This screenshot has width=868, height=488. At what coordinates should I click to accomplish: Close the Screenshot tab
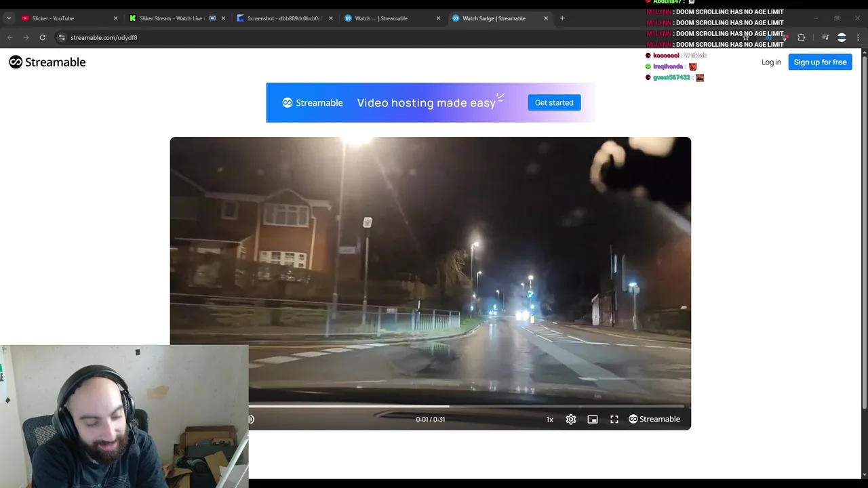[331, 18]
